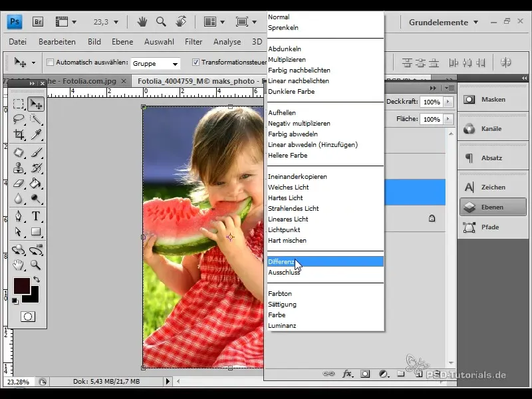Screen dimensions: 532x399
Task: Collapse the Ebenen panel button
Action: click(493, 207)
